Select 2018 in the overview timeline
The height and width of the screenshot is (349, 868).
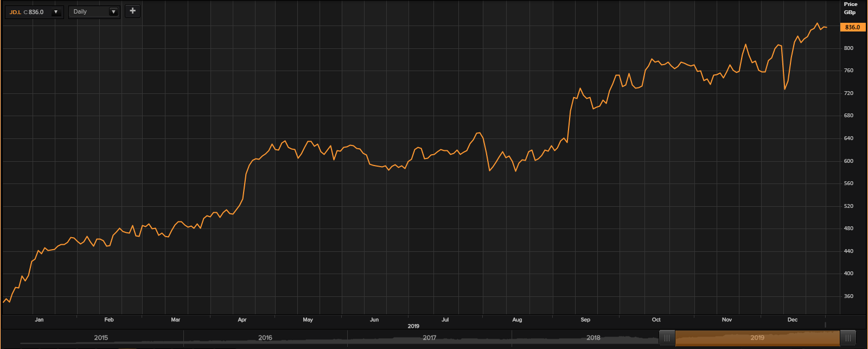coord(593,338)
